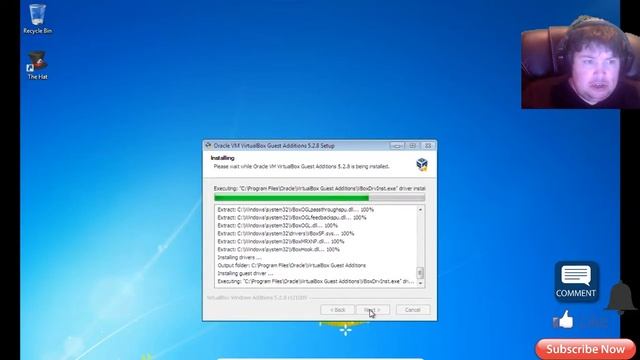Screen dimensions: 640x360
Task: Minimize the Guest Additions setup window
Action: tap(396, 146)
